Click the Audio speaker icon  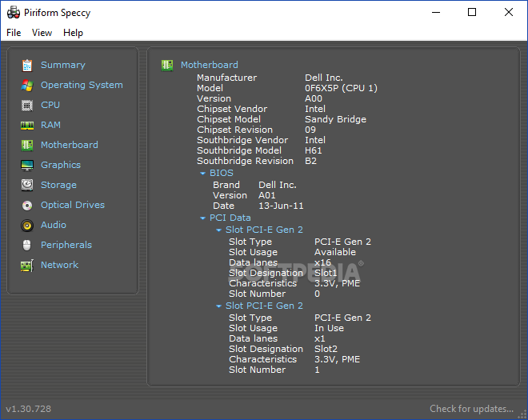click(27, 226)
